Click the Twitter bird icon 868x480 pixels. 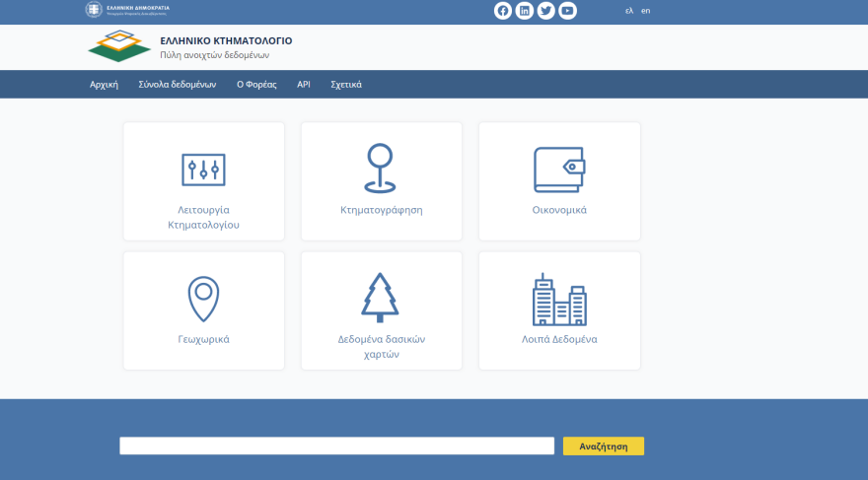click(545, 11)
